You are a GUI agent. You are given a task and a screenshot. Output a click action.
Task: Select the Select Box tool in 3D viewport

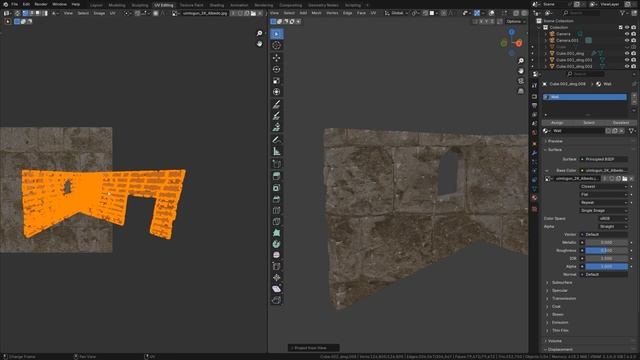tap(276, 34)
